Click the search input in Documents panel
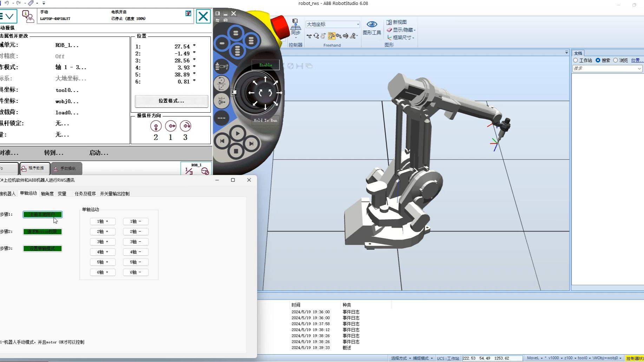This screenshot has height=362, width=644. [x=607, y=68]
